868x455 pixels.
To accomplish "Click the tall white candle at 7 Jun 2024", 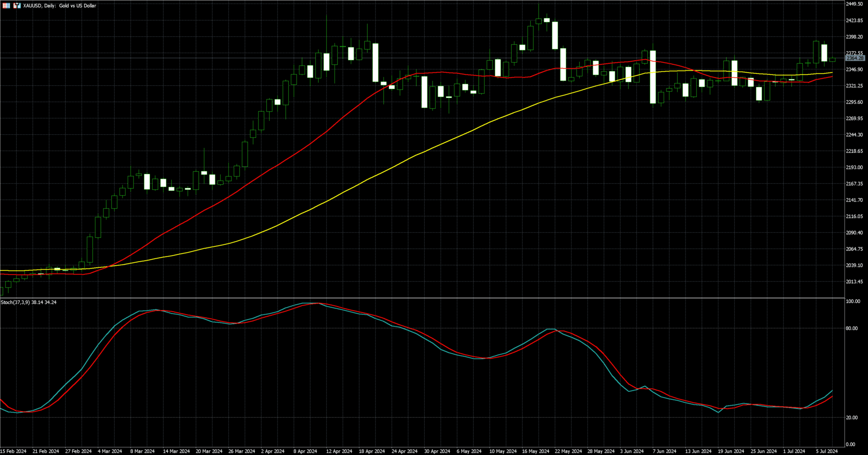I will click(653, 77).
